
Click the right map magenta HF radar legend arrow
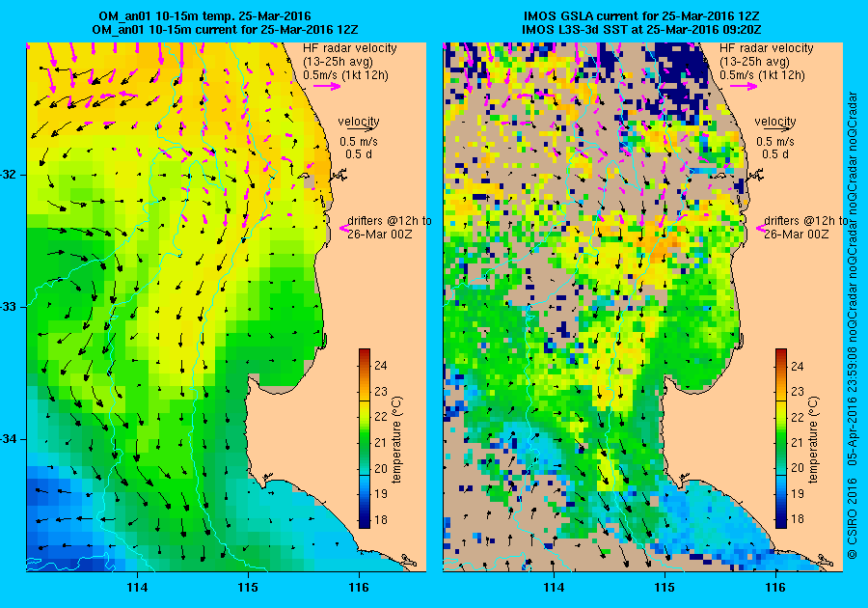click(744, 86)
